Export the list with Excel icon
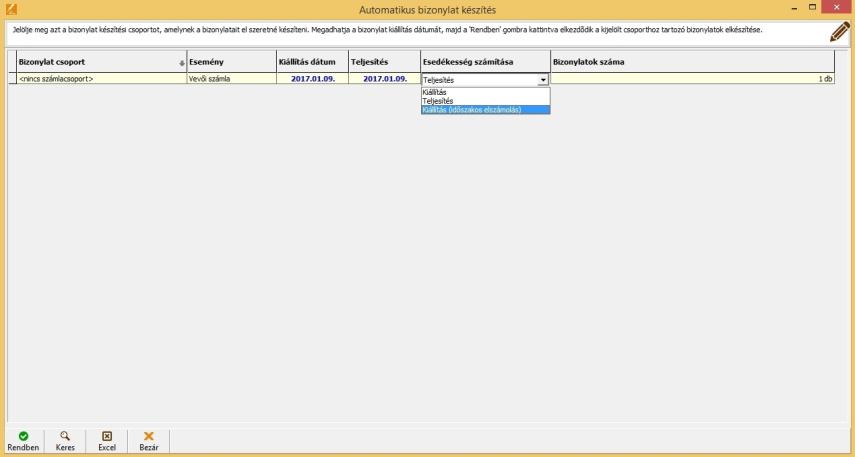Screen dimensions: 855x457 (x=106, y=441)
